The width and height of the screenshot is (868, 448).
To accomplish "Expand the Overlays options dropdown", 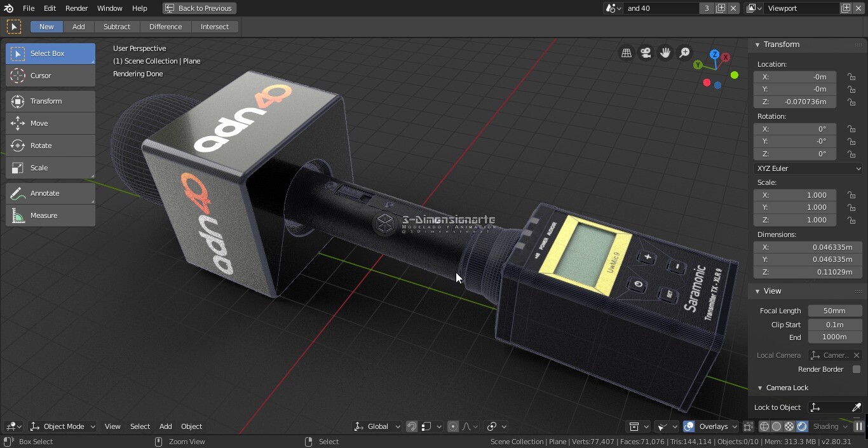I will point(717,426).
